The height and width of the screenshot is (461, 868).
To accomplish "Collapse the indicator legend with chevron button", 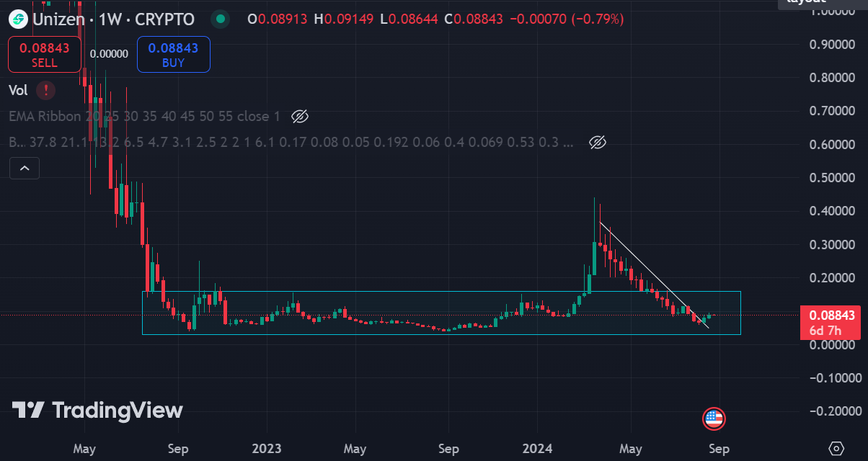I will [x=25, y=169].
